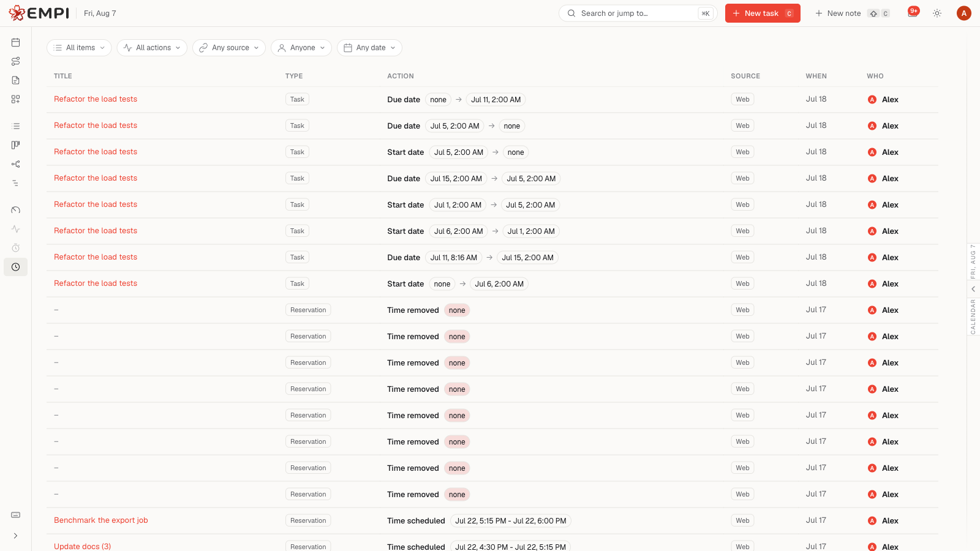Open the activity pulse sidebar icon
Image resolution: width=980 pixels, height=551 pixels.
(16, 229)
